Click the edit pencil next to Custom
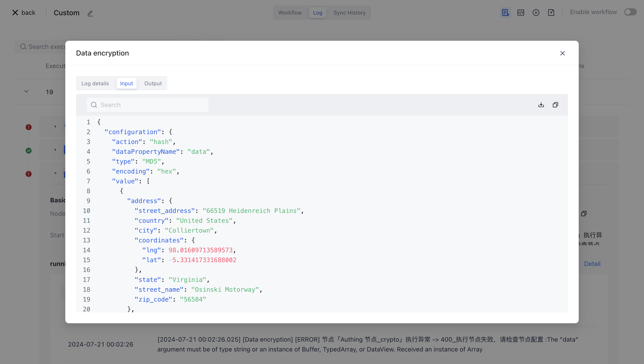Viewport: 644px width, 364px height. click(x=90, y=13)
